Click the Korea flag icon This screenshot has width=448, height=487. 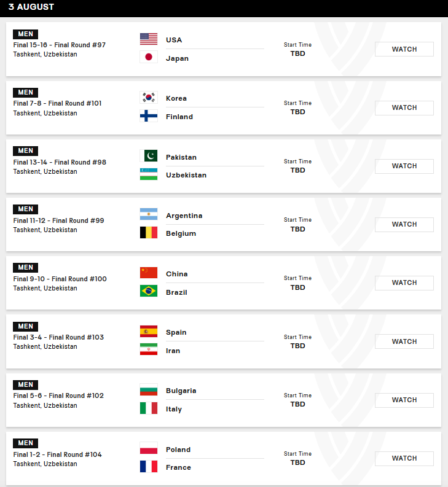(x=149, y=98)
